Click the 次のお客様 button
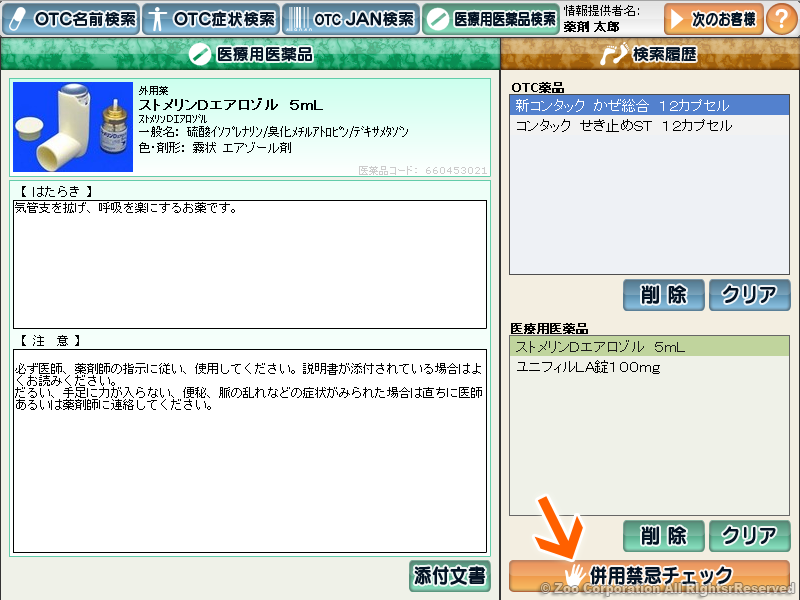Image resolution: width=800 pixels, height=600 pixels. pyautogui.click(x=713, y=19)
